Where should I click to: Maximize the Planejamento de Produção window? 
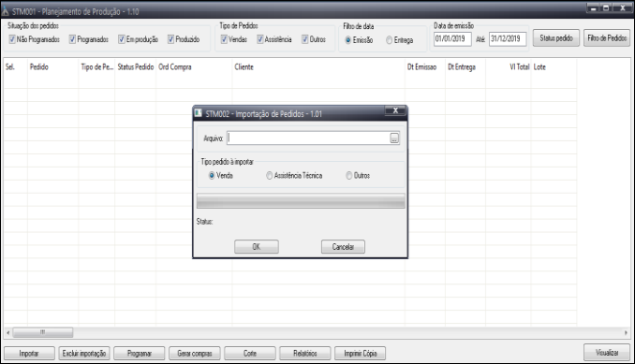point(606,7)
